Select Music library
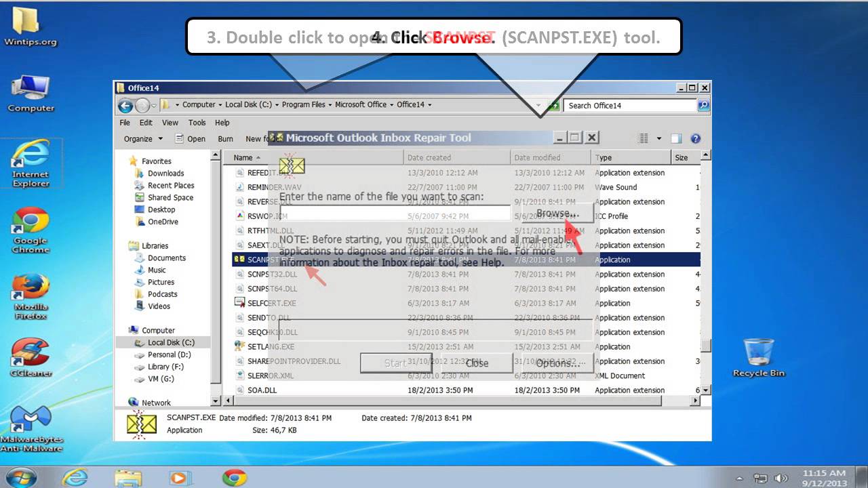The image size is (868, 488). pos(157,270)
